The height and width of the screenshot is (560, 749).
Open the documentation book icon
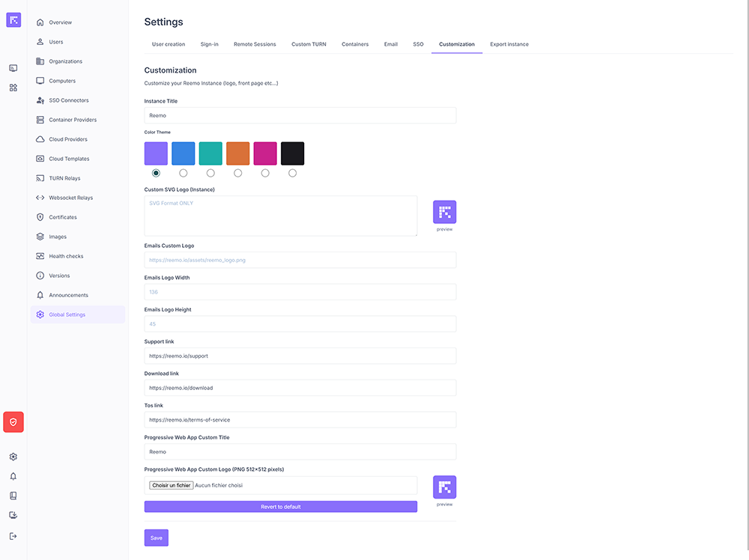tap(13, 496)
